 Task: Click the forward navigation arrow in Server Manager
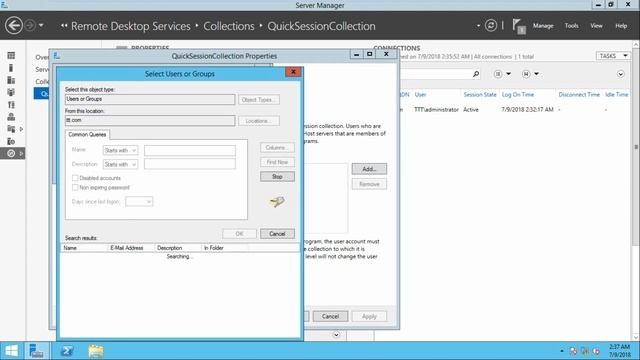(x=30, y=25)
